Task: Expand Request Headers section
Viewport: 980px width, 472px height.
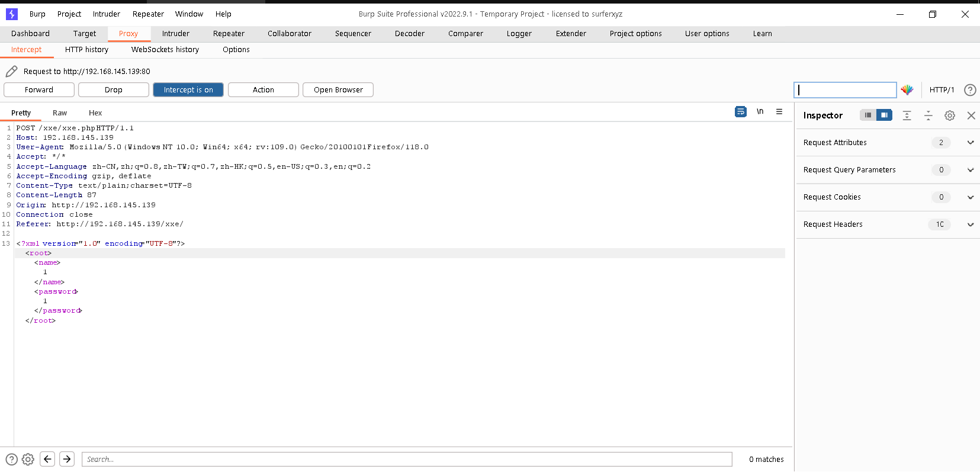Action: (x=971, y=224)
